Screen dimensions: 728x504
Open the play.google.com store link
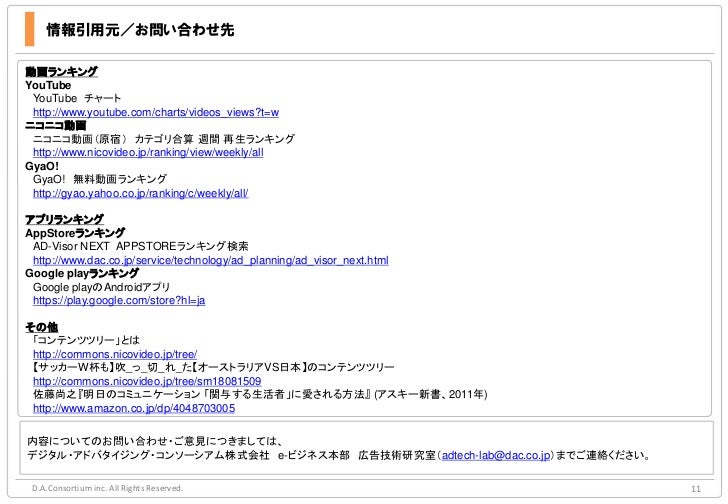(x=119, y=301)
